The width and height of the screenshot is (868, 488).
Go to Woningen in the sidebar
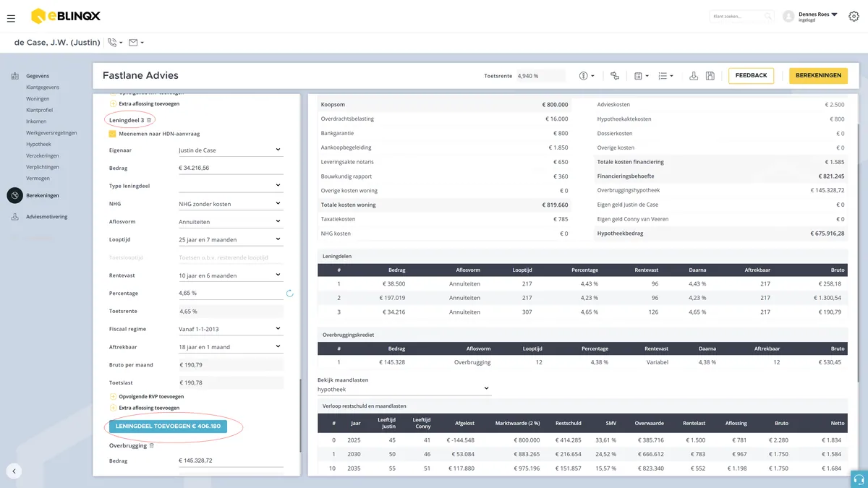(38, 99)
